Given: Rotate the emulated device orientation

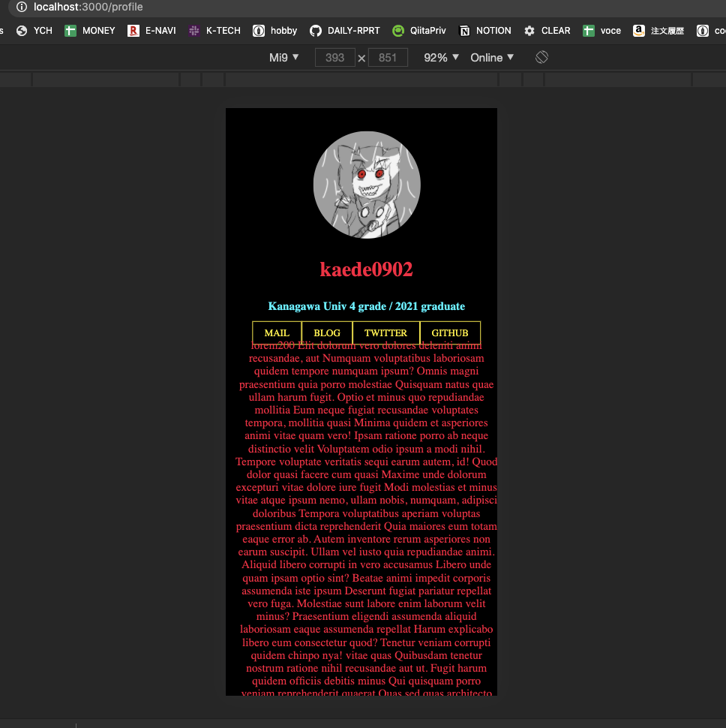Looking at the screenshot, I should pyautogui.click(x=541, y=56).
